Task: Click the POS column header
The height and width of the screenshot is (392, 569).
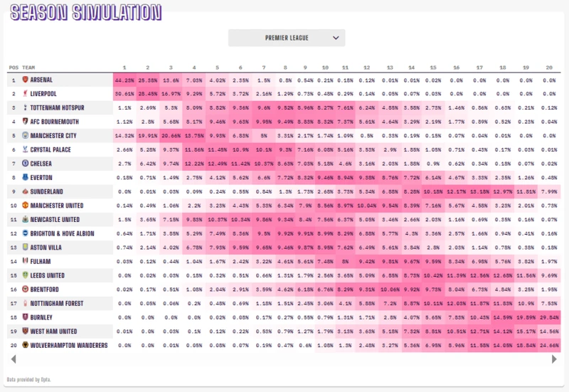Action: tap(14, 67)
